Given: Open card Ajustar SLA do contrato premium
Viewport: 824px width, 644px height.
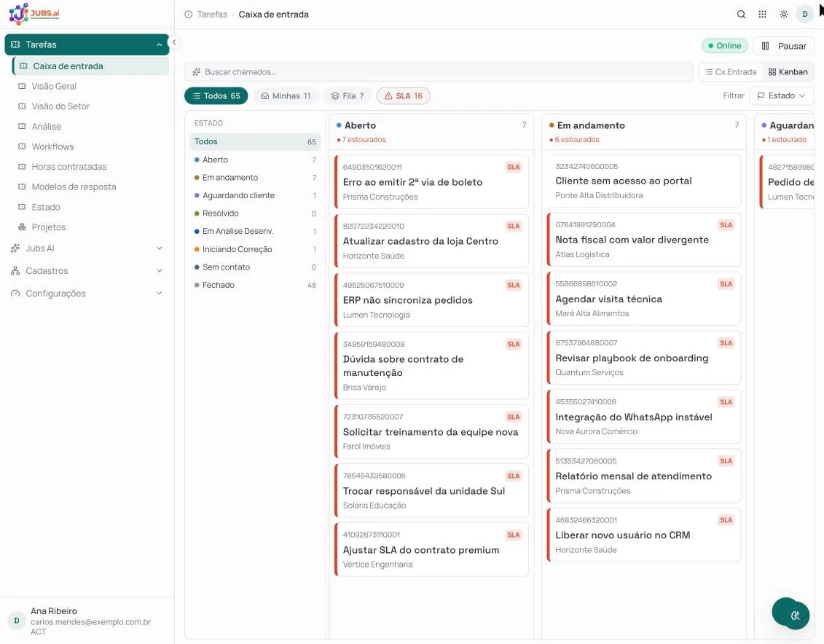Looking at the screenshot, I should pos(431,549).
